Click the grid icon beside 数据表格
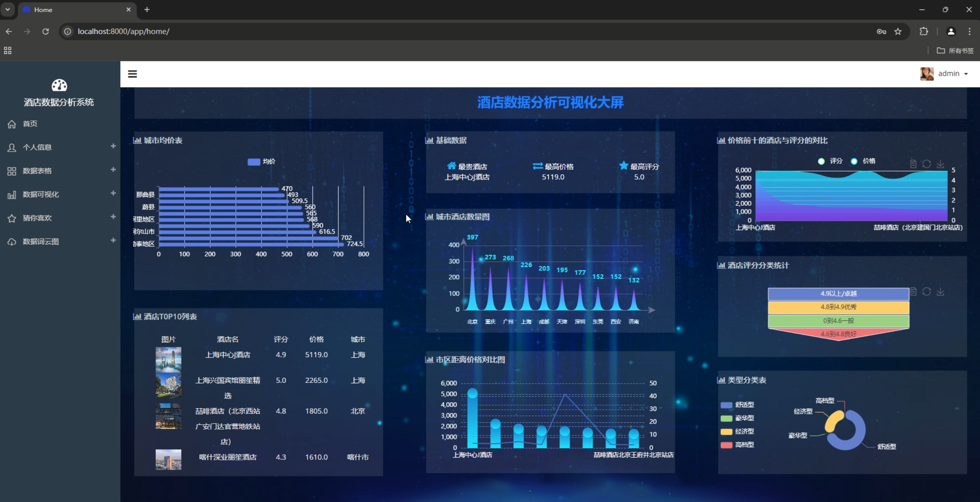 12,171
